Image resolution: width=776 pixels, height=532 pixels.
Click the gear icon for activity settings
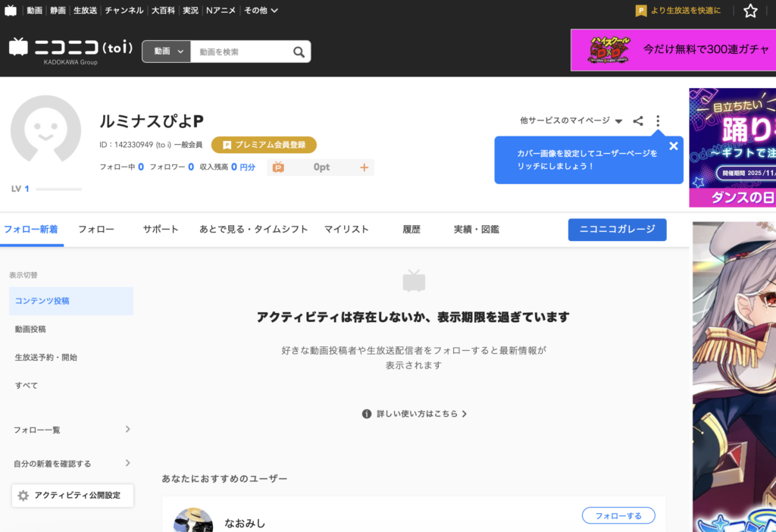[x=23, y=496]
